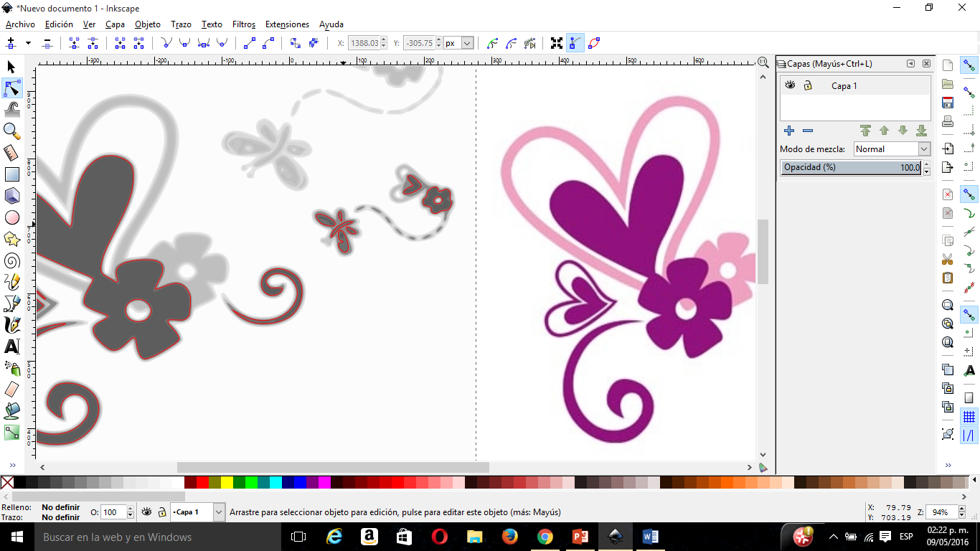Hide Capa 1 with the eye toggle
This screenshot has width=980, height=551.
(x=789, y=85)
